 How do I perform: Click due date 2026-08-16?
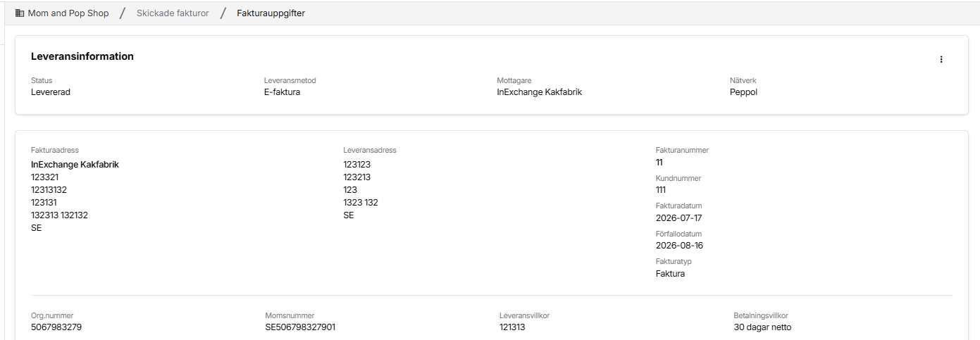(679, 246)
